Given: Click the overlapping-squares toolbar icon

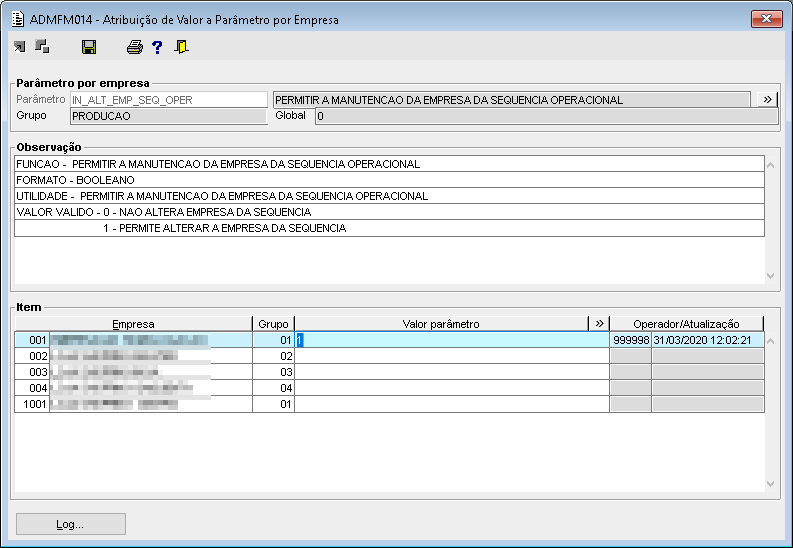Looking at the screenshot, I should point(42,47).
